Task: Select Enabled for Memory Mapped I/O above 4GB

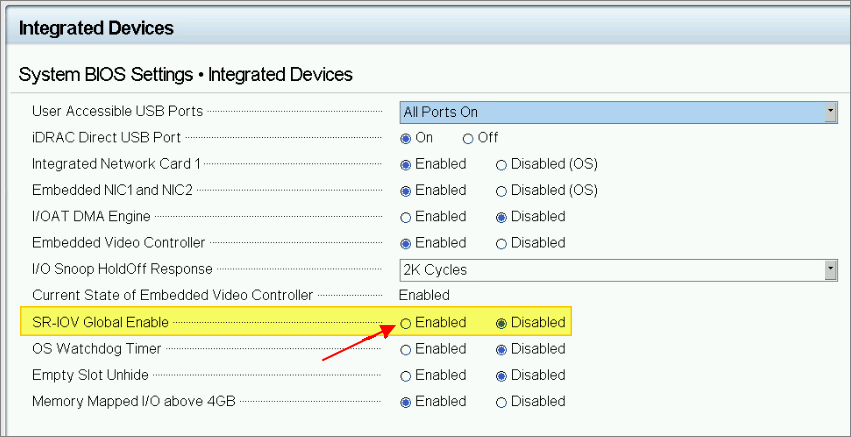Action: point(406,402)
